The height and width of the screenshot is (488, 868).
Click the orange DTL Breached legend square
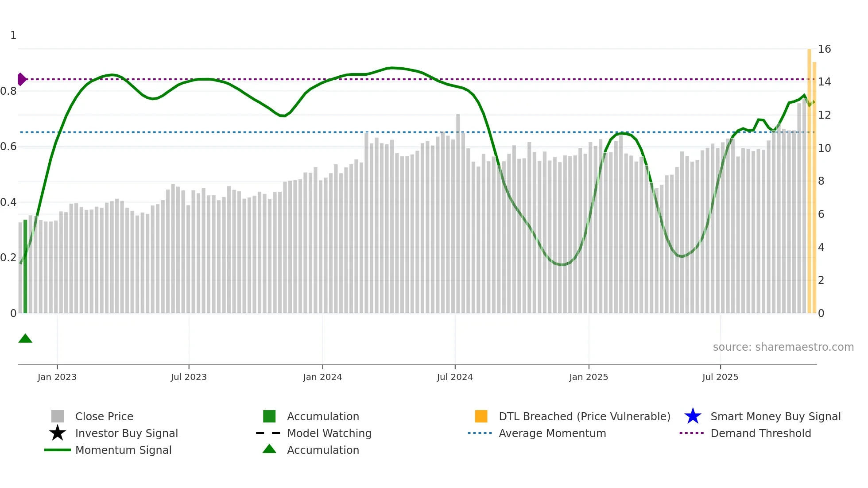[x=481, y=416]
